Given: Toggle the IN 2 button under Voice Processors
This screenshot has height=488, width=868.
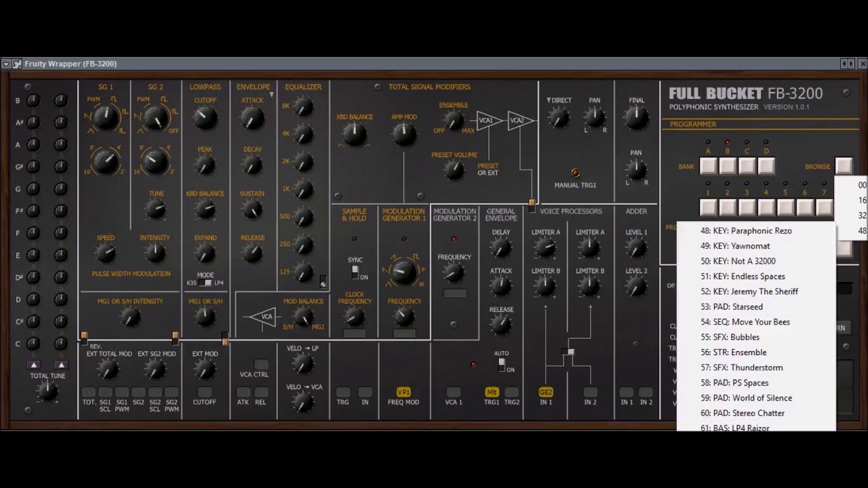Looking at the screenshot, I should point(590,392).
